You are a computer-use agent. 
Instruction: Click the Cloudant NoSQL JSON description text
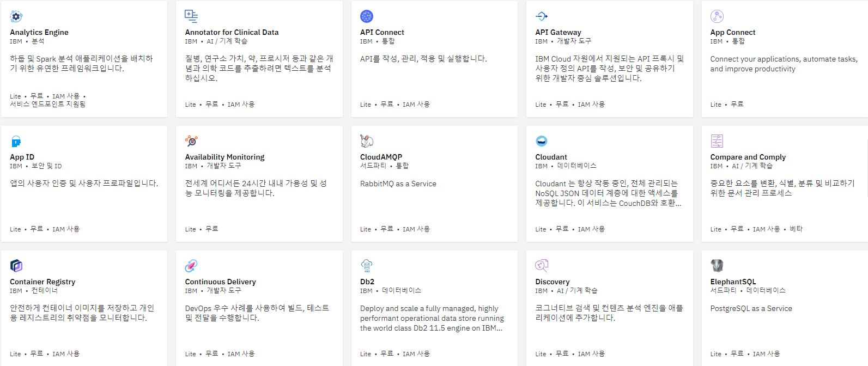tap(608, 193)
